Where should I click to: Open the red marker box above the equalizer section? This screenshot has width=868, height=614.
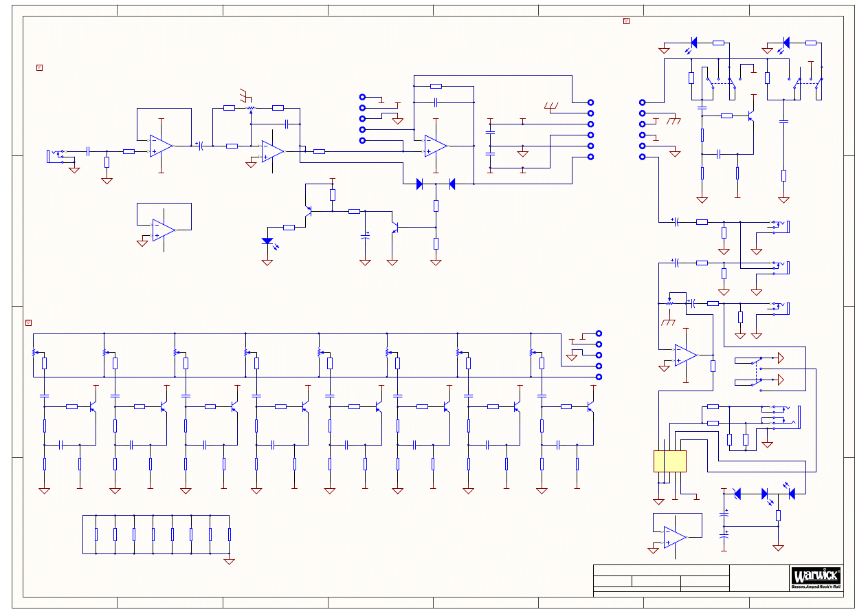28,322
